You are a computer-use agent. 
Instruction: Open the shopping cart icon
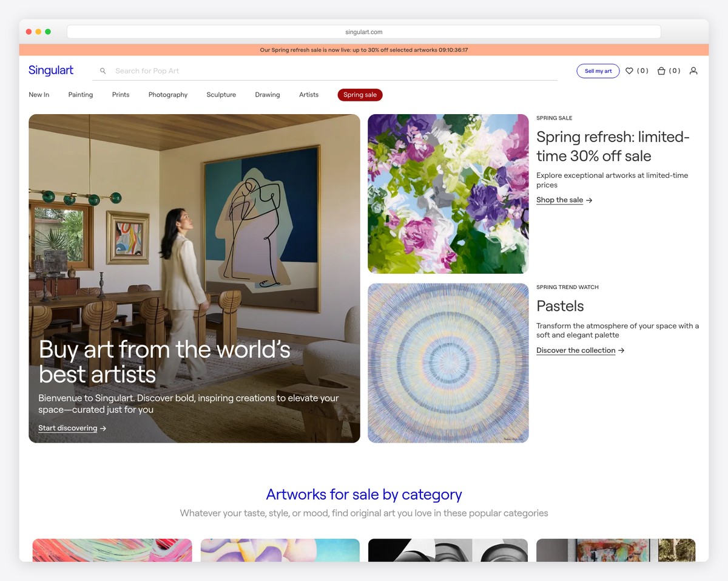(x=662, y=70)
